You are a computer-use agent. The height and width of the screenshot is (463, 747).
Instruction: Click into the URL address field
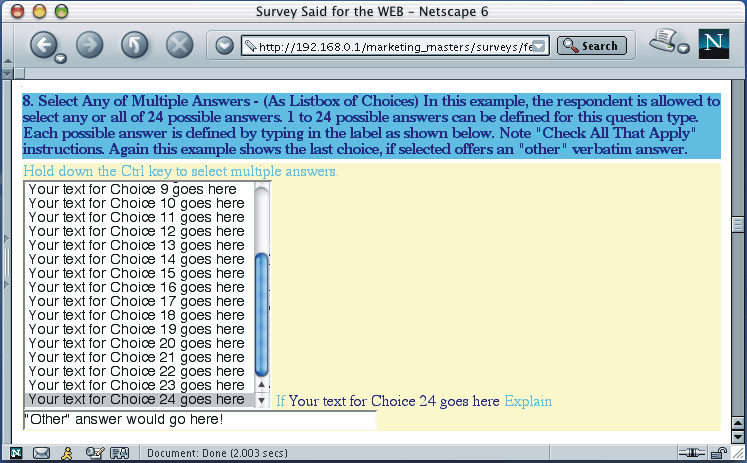(x=395, y=46)
